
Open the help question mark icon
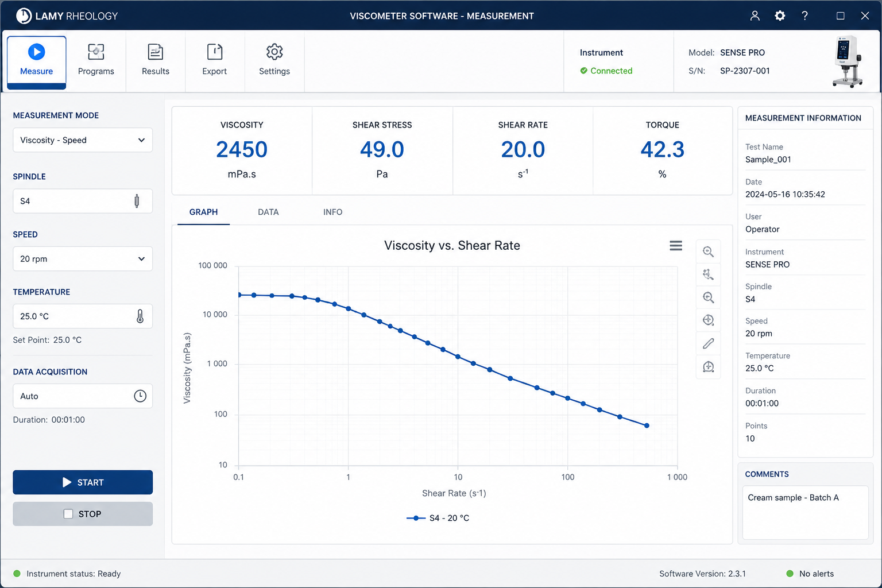804,16
